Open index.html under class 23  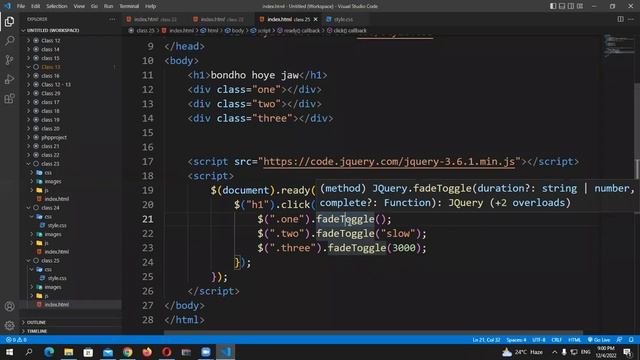pyautogui.click(x=57, y=199)
